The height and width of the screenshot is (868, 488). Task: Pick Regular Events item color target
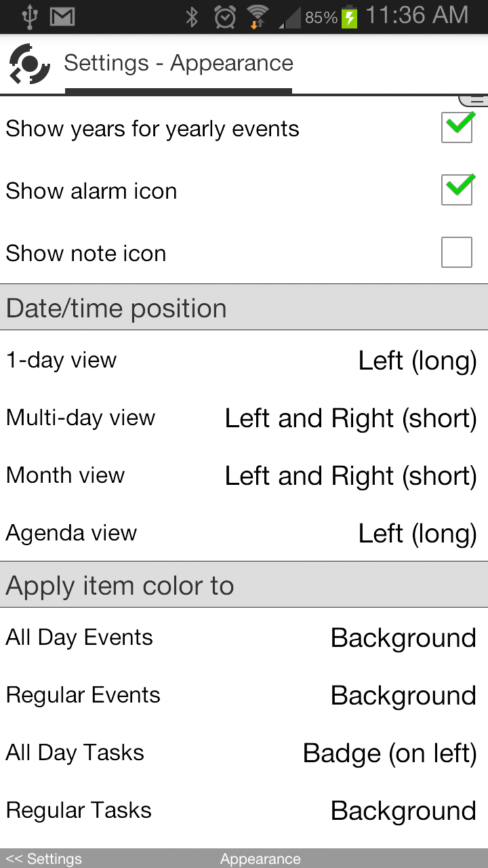tap(403, 696)
